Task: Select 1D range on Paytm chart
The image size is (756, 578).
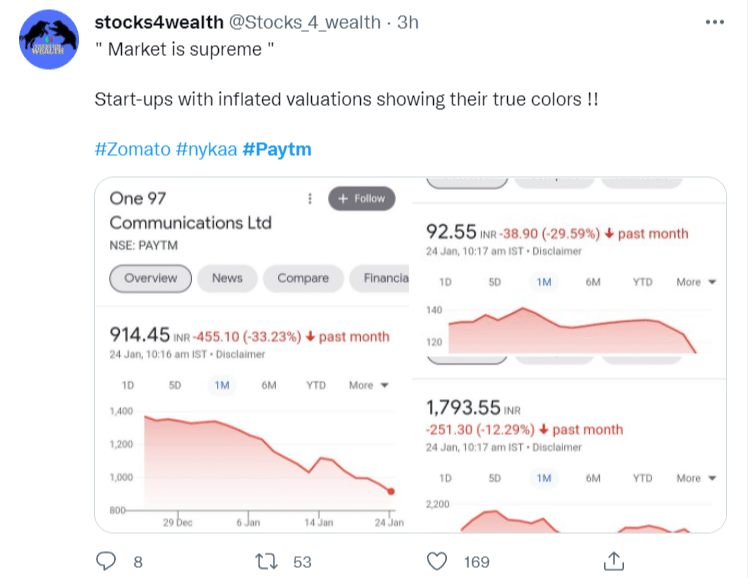Action: pos(128,385)
